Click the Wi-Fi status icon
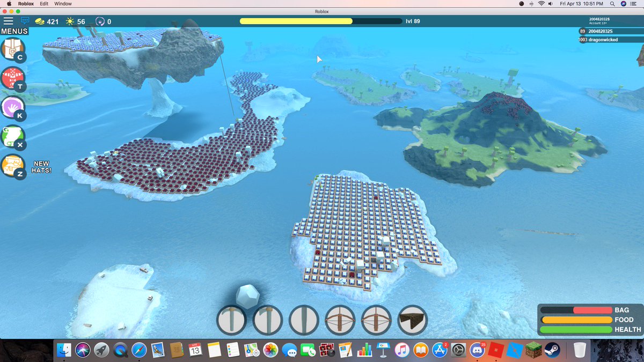 pyautogui.click(x=541, y=4)
